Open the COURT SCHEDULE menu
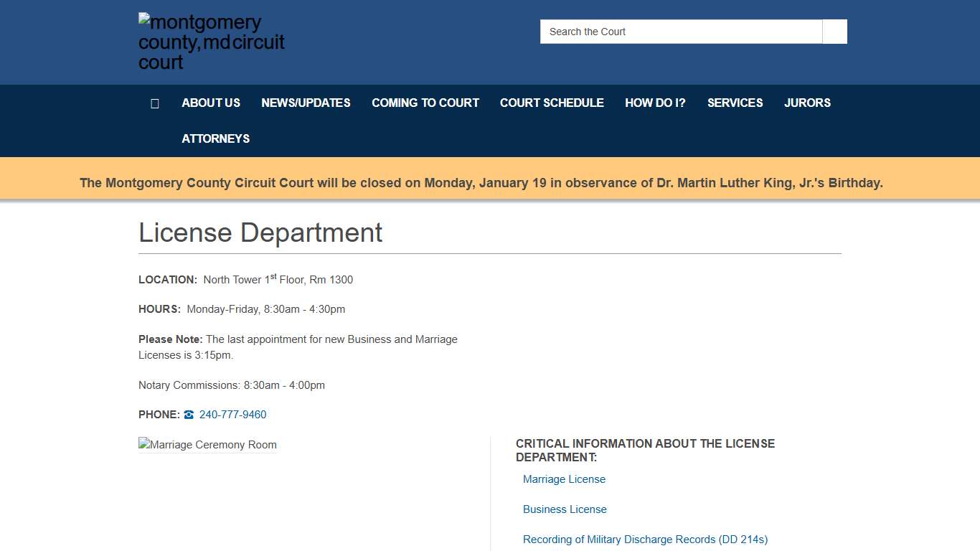 pos(552,103)
